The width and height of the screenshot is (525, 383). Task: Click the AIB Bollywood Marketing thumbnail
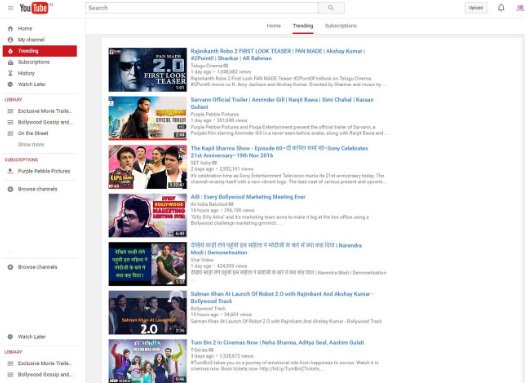148,215
